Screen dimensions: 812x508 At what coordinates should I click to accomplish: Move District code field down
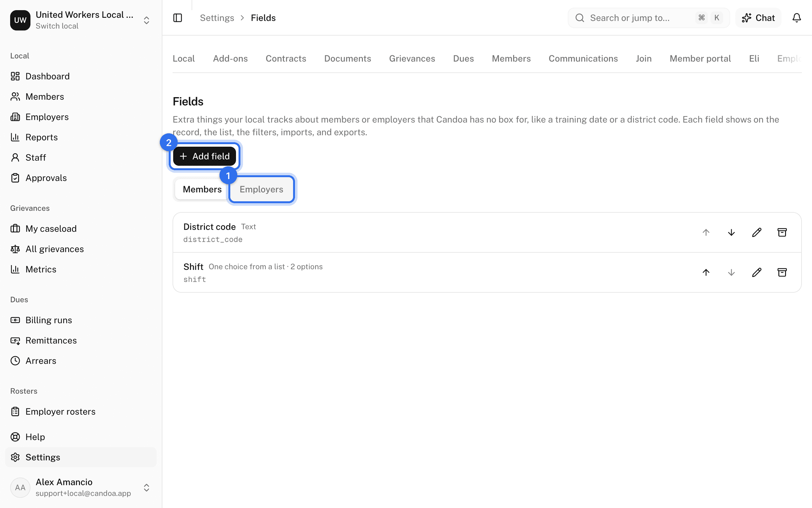[731, 232]
